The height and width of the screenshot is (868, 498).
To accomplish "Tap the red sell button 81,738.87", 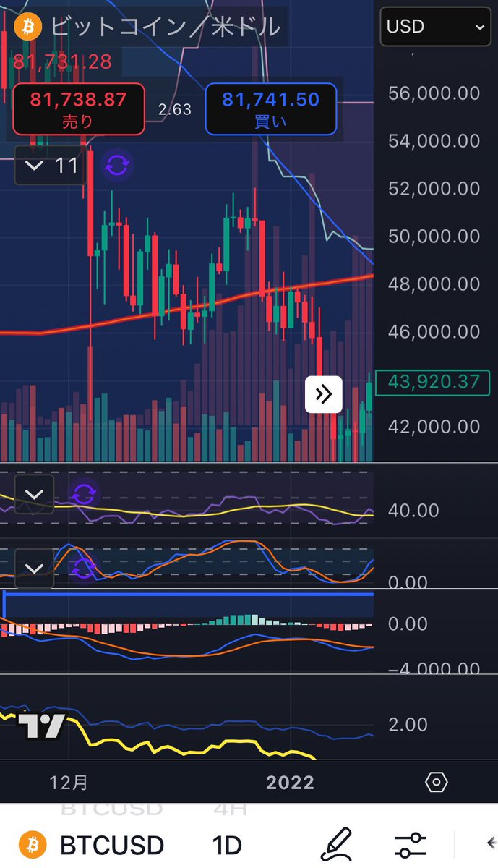I will 77,109.
